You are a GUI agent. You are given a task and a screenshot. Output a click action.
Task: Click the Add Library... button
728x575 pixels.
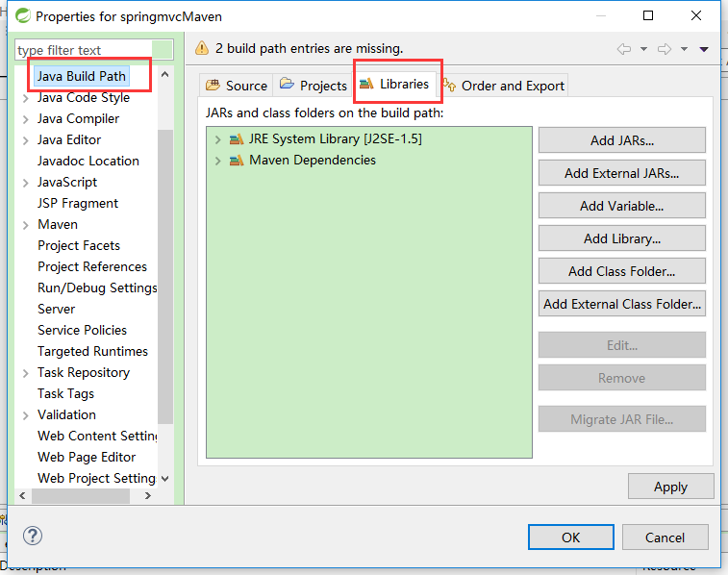coord(621,238)
